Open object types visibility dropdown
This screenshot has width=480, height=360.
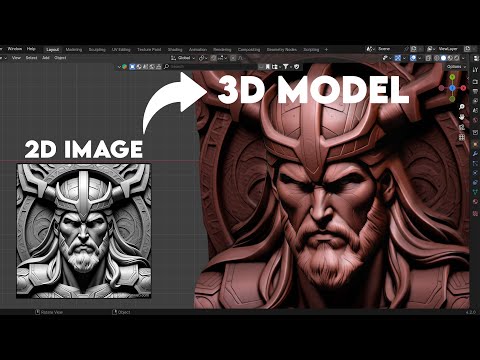[387, 58]
